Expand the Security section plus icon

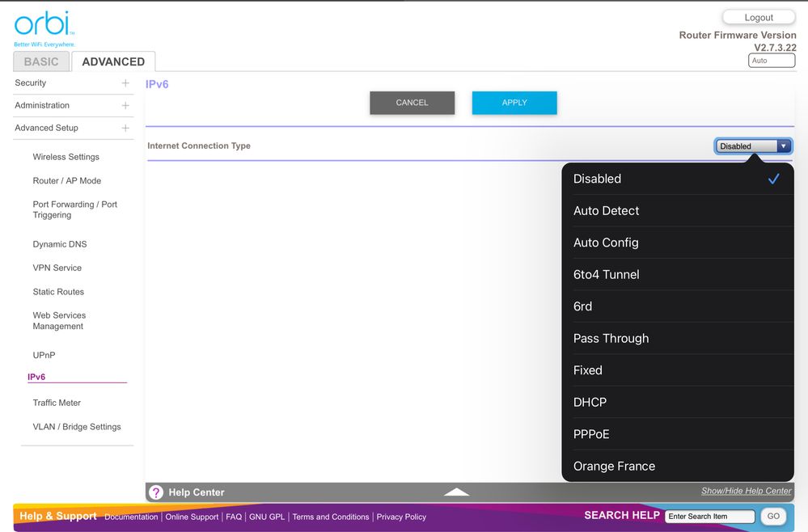click(x=125, y=83)
